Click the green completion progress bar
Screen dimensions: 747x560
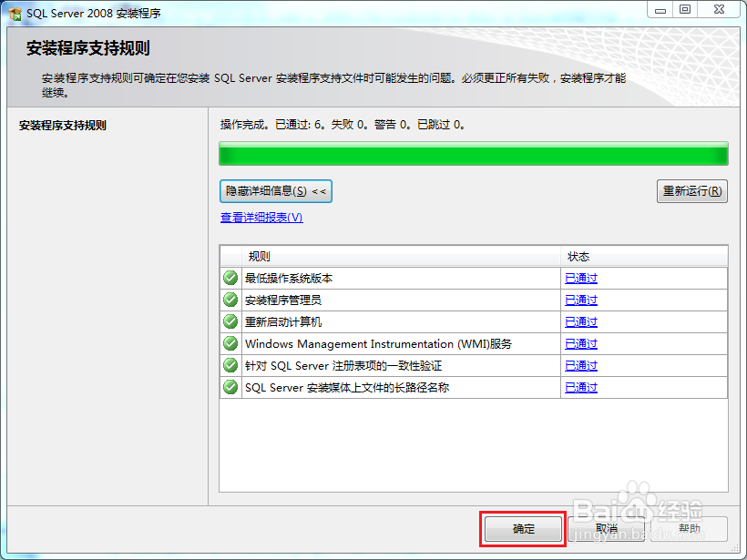click(x=474, y=153)
